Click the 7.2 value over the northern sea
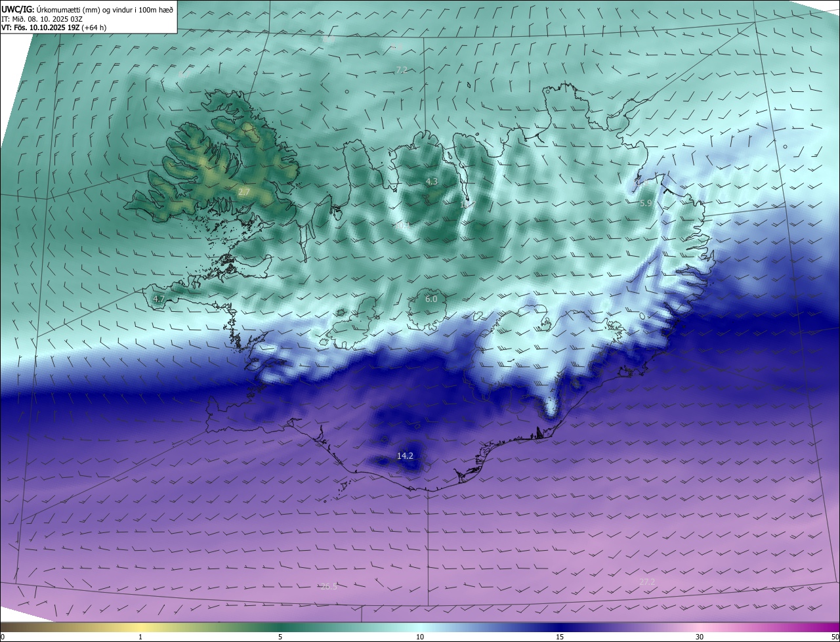The height and width of the screenshot is (642, 840). tap(402, 70)
